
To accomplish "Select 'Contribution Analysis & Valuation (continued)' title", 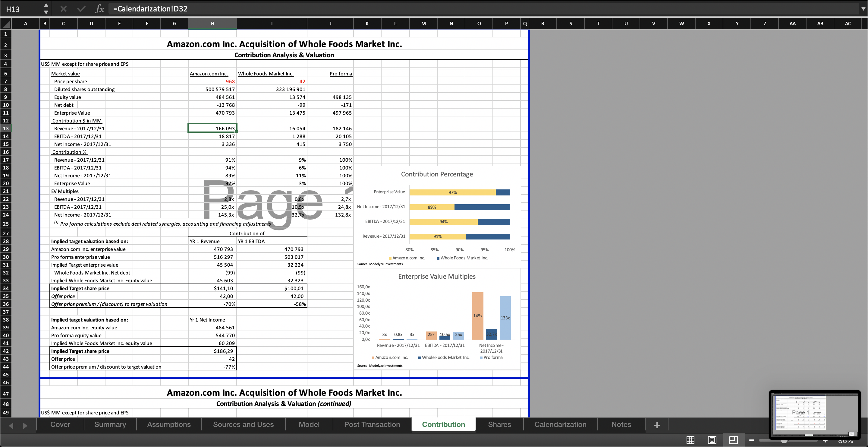I will coord(284,404).
